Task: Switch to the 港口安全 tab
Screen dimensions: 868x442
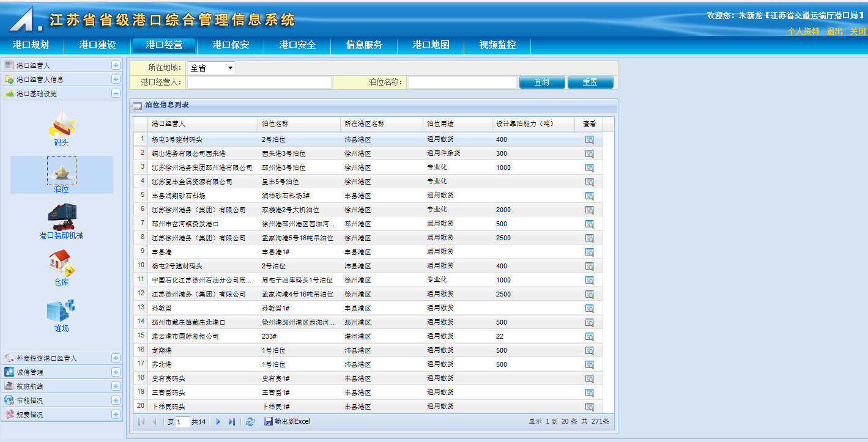Action: pyautogui.click(x=297, y=45)
